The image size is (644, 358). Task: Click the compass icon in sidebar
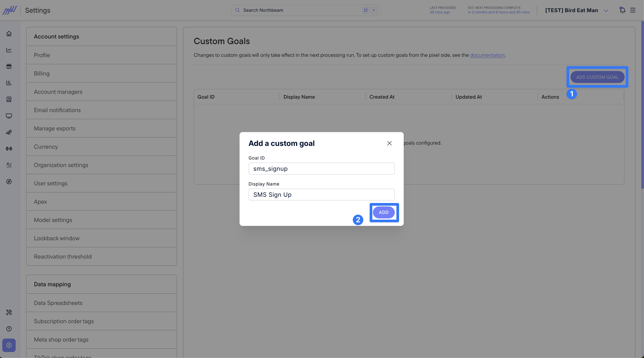[9, 181]
